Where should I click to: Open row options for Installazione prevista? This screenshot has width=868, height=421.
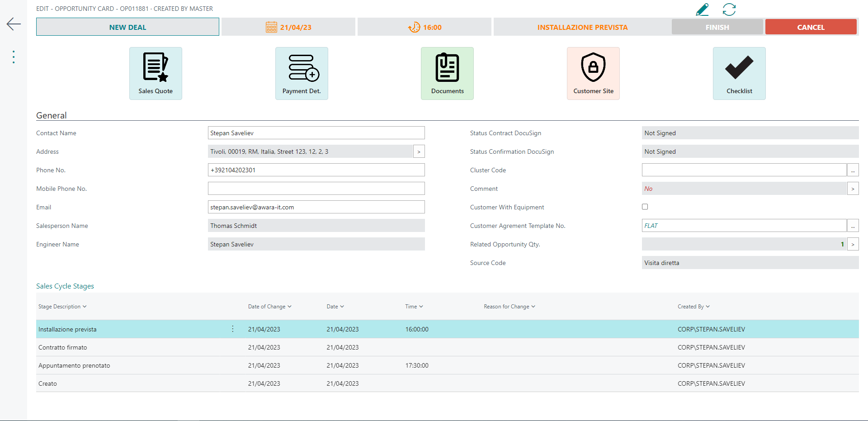[233, 329]
